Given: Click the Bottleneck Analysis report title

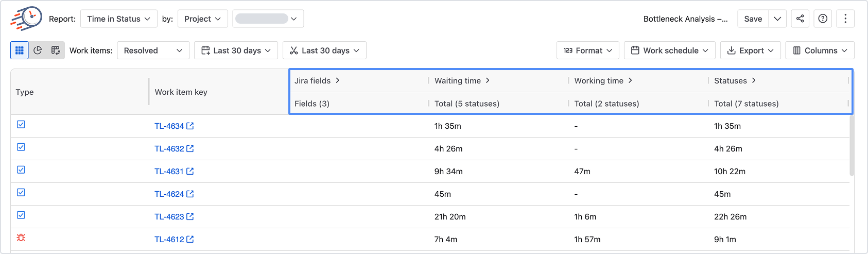Looking at the screenshot, I should pos(685,19).
